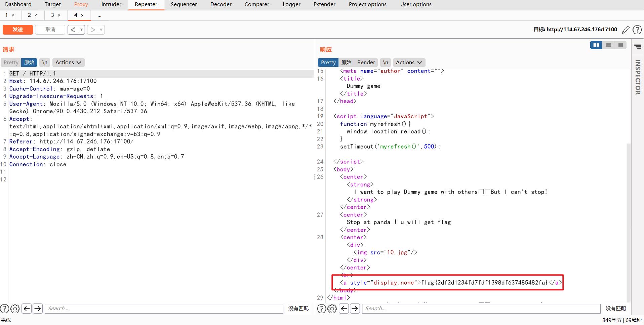
Task: Close Repeater tab 4
Action: tap(82, 15)
